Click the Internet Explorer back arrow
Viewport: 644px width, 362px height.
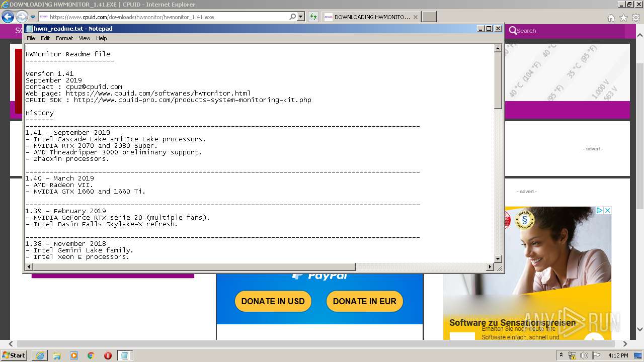click(x=8, y=17)
